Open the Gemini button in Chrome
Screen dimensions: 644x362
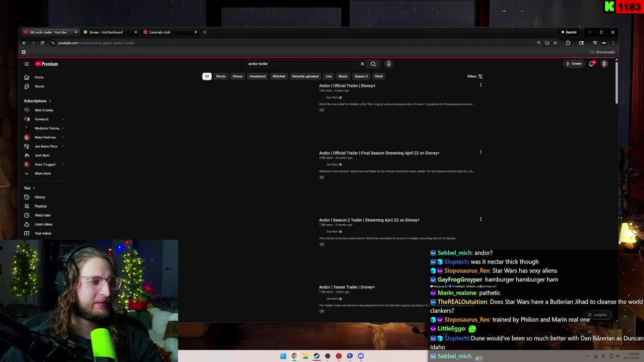pyautogui.click(x=569, y=32)
